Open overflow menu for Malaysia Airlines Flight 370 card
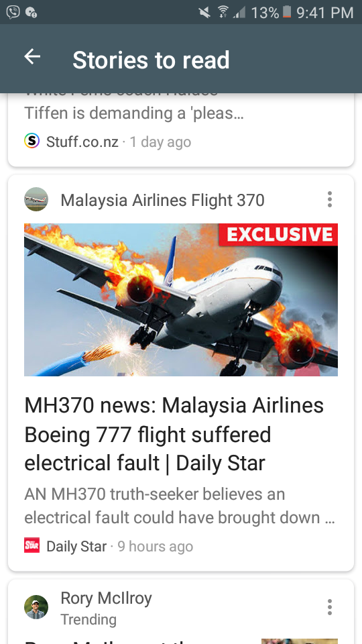Viewport: 362px width, 644px height. point(329,199)
